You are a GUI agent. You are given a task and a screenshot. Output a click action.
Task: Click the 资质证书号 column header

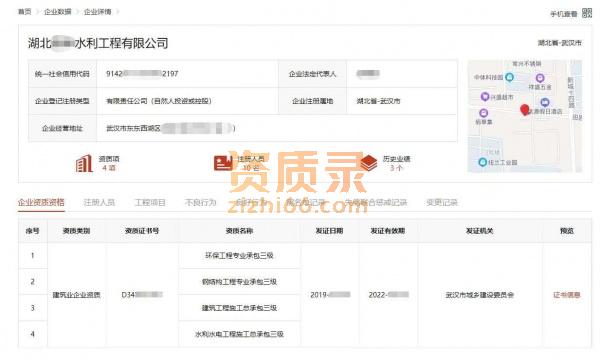[142, 231]
